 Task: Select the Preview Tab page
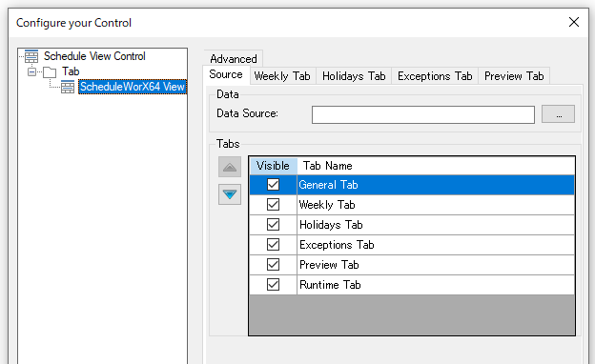coord(514,76)
